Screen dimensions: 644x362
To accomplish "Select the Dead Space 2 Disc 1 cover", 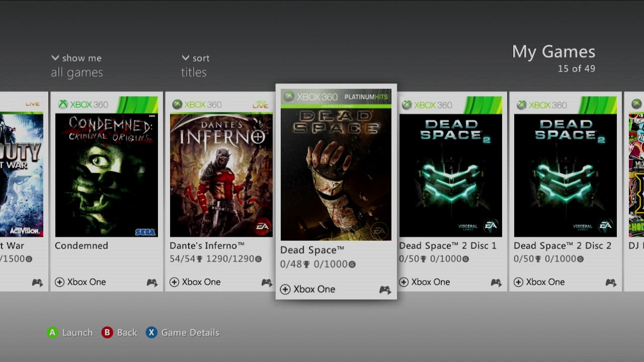I will click(451, 175).
